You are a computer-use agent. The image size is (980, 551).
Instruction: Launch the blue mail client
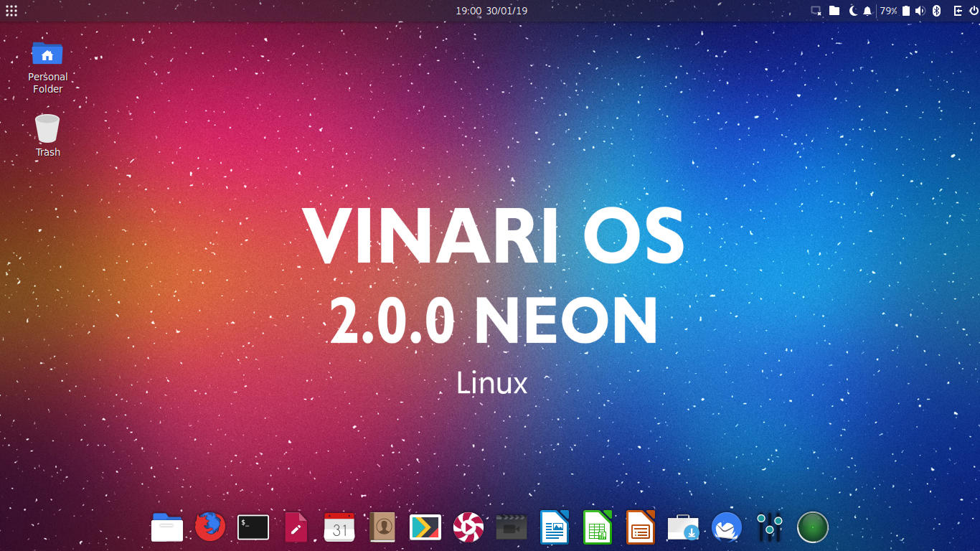[727, 527]
